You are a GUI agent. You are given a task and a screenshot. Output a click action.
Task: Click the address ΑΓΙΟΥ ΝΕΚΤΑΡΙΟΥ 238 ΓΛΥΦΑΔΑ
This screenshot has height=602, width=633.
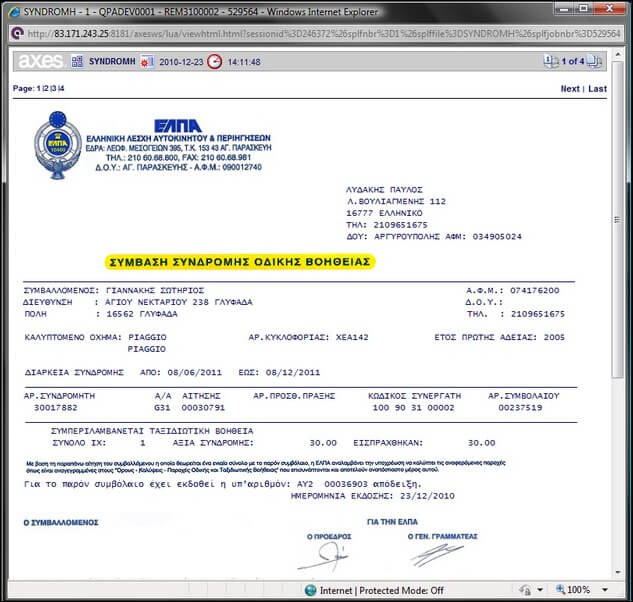[179, 302]
